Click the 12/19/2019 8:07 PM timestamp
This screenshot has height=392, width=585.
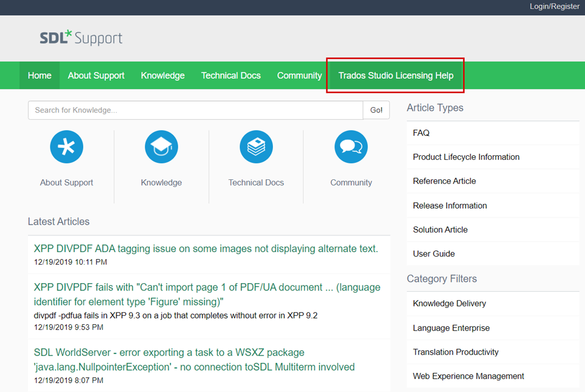pyautogui.click(x=69, y=380)
